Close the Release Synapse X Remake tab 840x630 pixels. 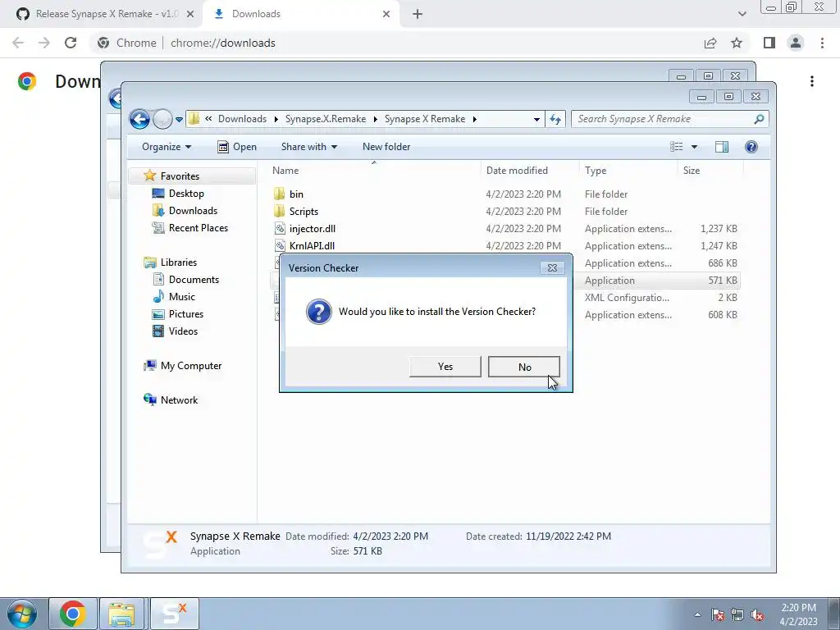pyautogui.click(x=189, y=14)
